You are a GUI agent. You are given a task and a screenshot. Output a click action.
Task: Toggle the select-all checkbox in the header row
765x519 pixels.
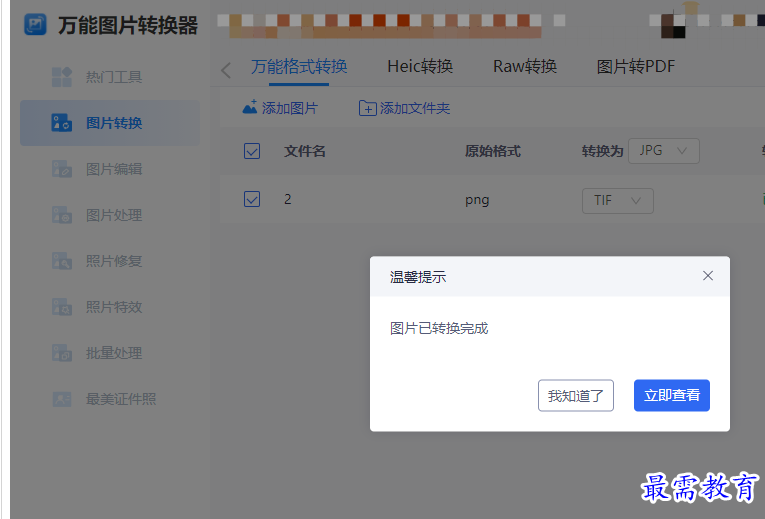252,151
